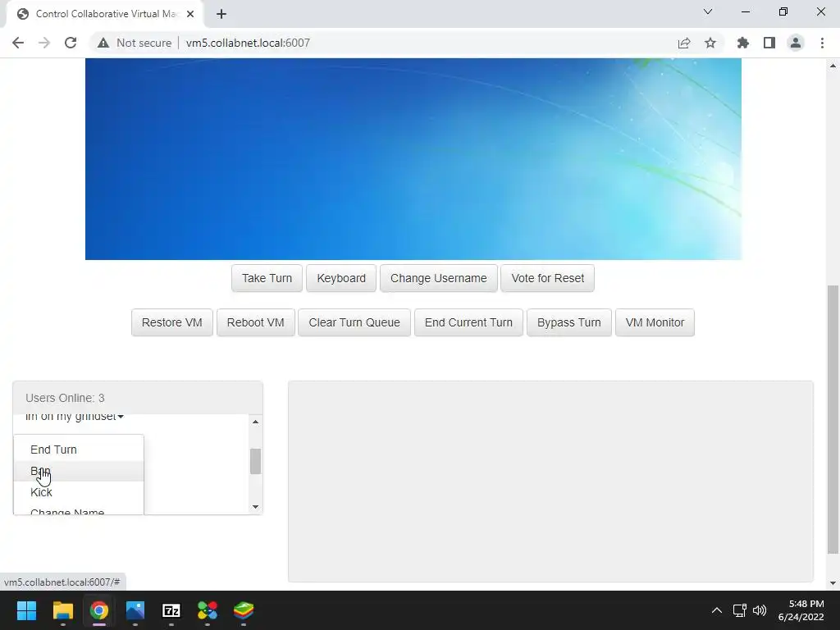Open BlueStacks from the taskbar
The width and height of the screenshot is (840, 630).
coord(244,610)
